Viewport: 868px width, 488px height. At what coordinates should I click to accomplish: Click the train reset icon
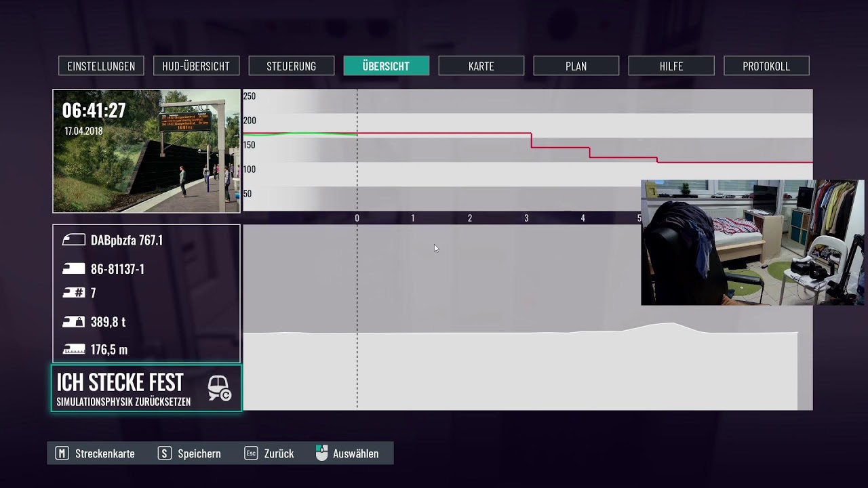pyautogui.click(x=219, y=388)
